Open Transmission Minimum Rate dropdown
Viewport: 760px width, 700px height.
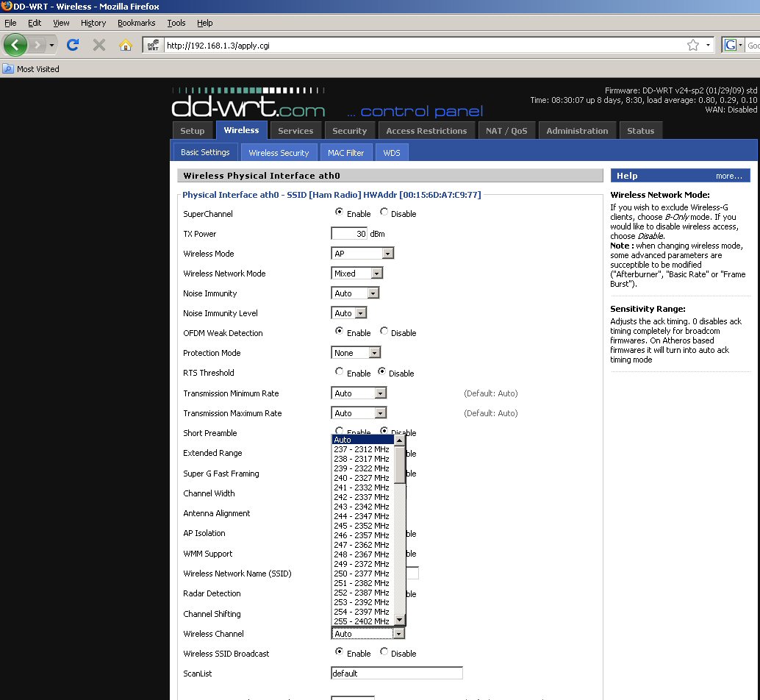point(359,393)
